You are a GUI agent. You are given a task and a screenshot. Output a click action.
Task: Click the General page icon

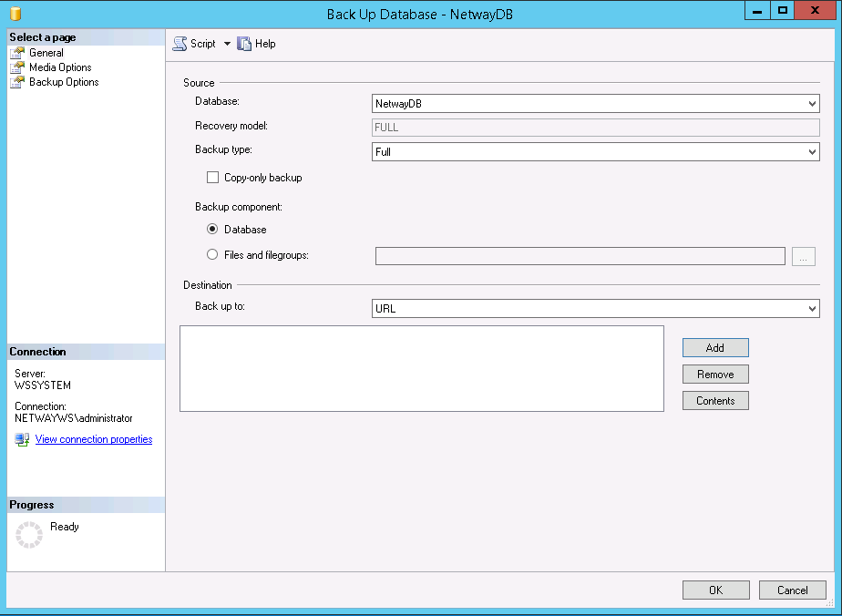[x=17, y=53]
